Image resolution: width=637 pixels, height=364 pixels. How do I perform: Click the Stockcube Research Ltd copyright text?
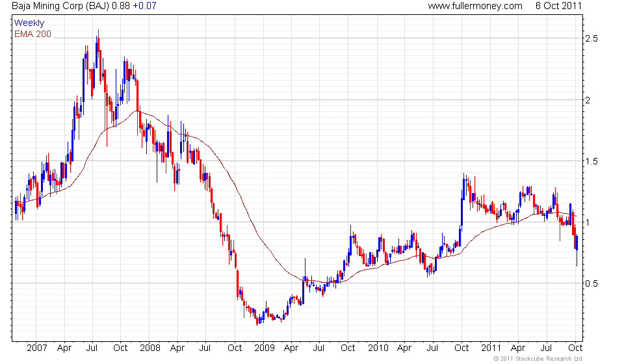point(538,359)
